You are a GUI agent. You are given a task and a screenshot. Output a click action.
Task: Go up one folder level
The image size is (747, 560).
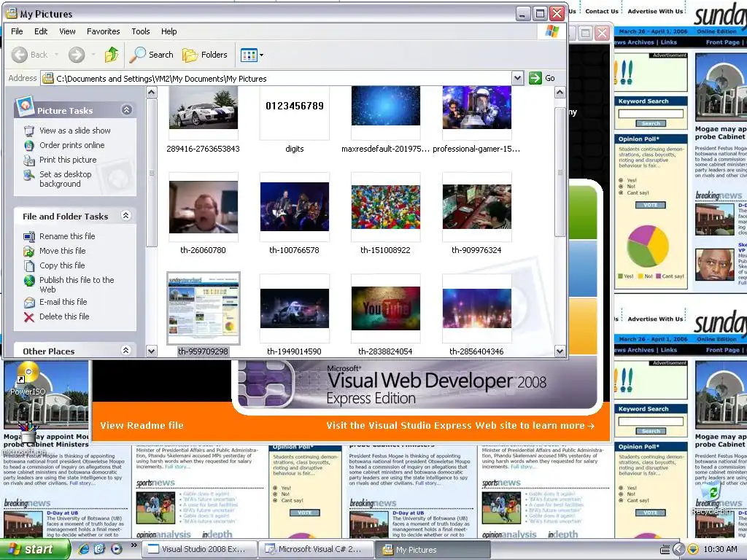coord(112,55)
